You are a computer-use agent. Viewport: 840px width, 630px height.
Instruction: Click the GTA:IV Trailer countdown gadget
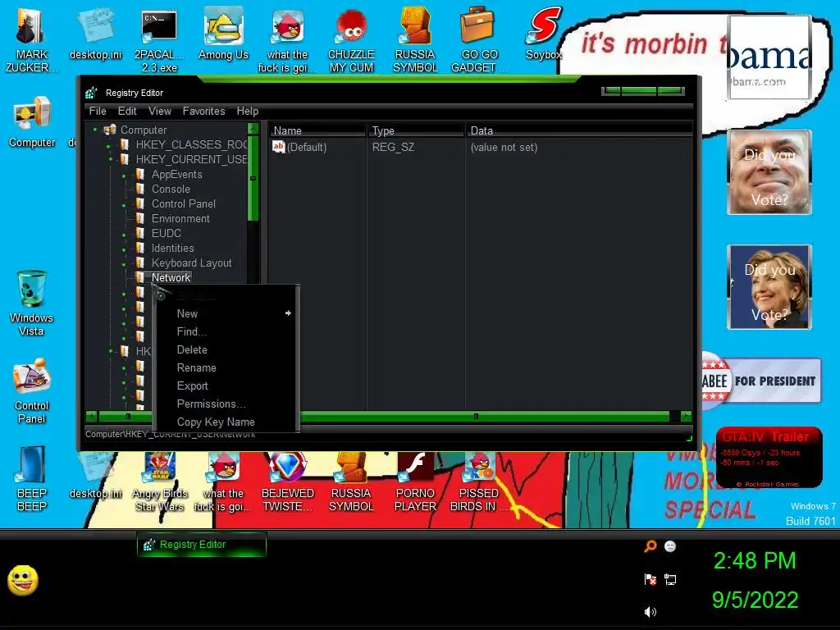[769, 458]
